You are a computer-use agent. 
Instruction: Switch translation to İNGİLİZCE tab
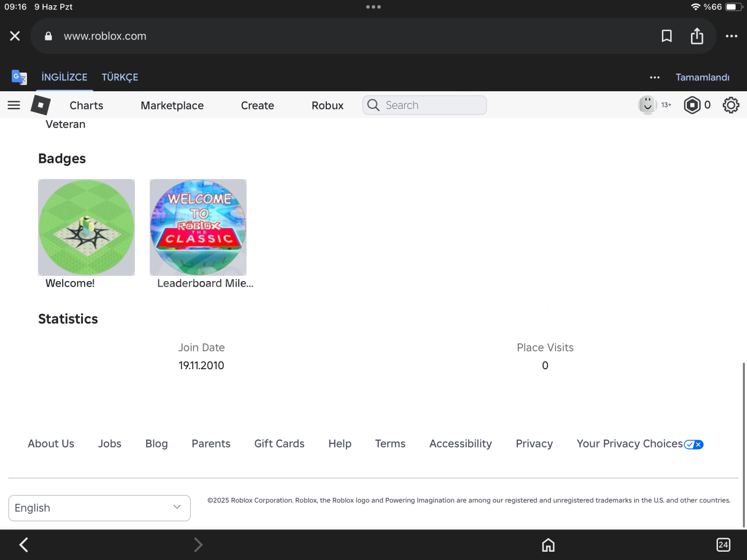click(64, 77)
